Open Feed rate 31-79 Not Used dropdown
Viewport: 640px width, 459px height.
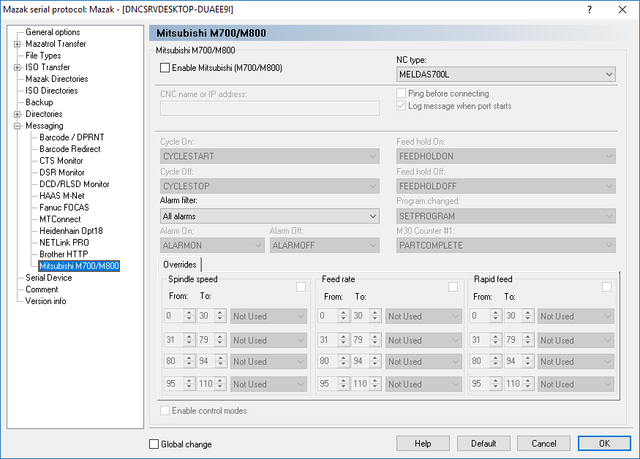(424, 340)
